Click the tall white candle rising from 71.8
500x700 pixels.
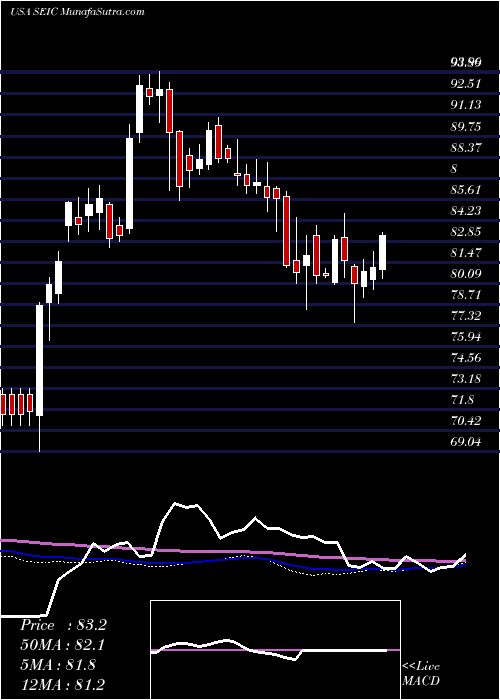point(40,361)
